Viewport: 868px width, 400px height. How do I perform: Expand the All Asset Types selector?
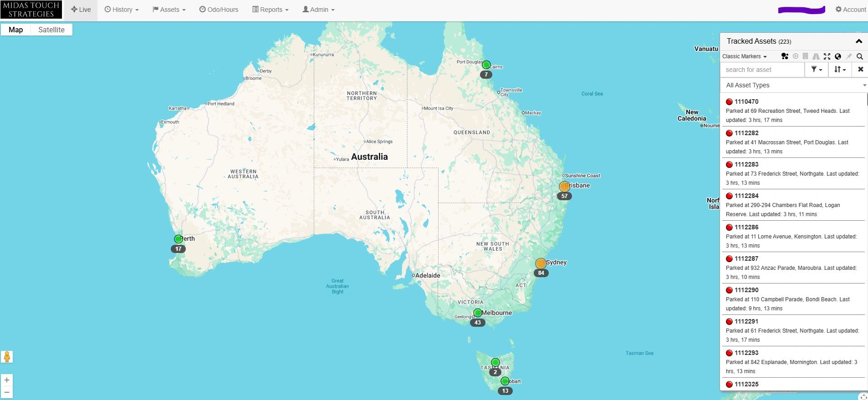794,85
